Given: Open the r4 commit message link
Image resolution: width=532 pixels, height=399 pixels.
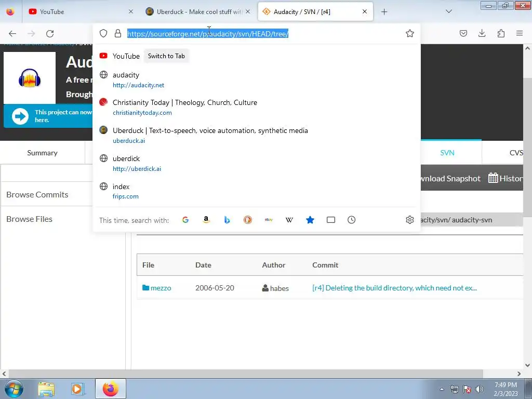Looking at the screenshot, I should click(395, 288).
